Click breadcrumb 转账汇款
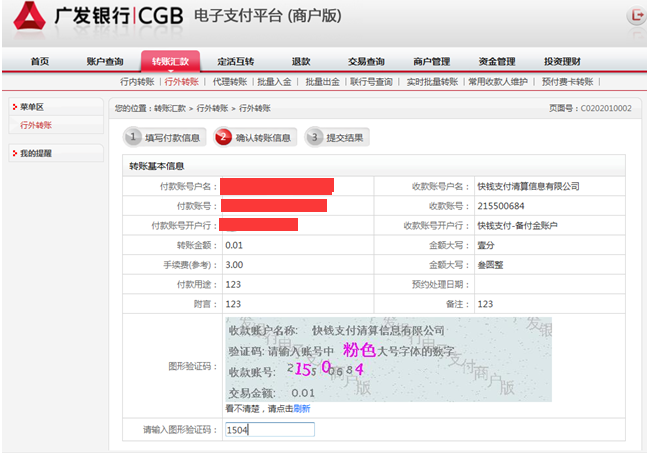 [170, 108]
